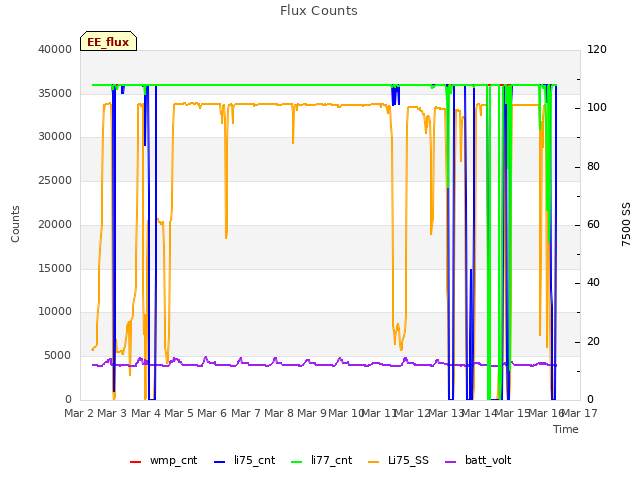Click the 120 right axis tick label
The height and width of the screenshot is (480, 640).
coord(597,49)
